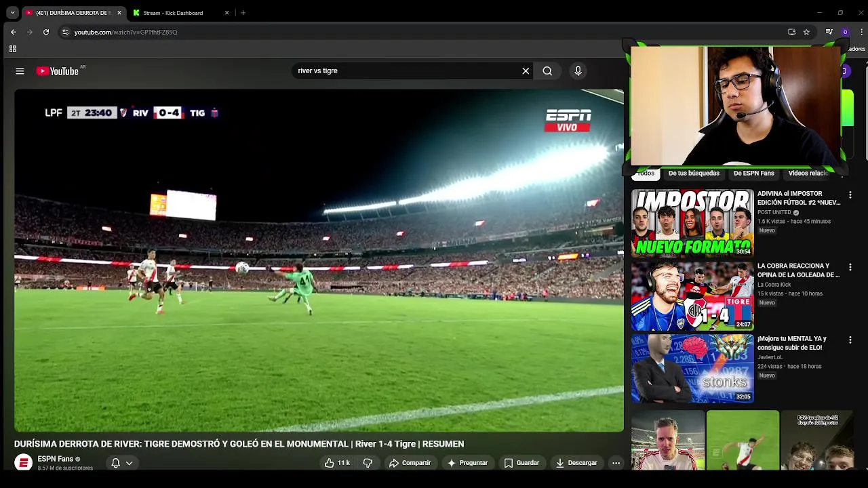Go to the YouTube home logo
Image resolution: width=868 pixels, height=488 pixels.
[x=58, y=71]
